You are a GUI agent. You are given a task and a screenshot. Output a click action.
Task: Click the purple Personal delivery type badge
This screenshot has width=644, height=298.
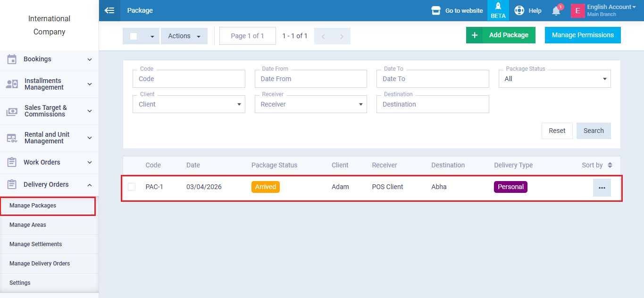point(510,187)
